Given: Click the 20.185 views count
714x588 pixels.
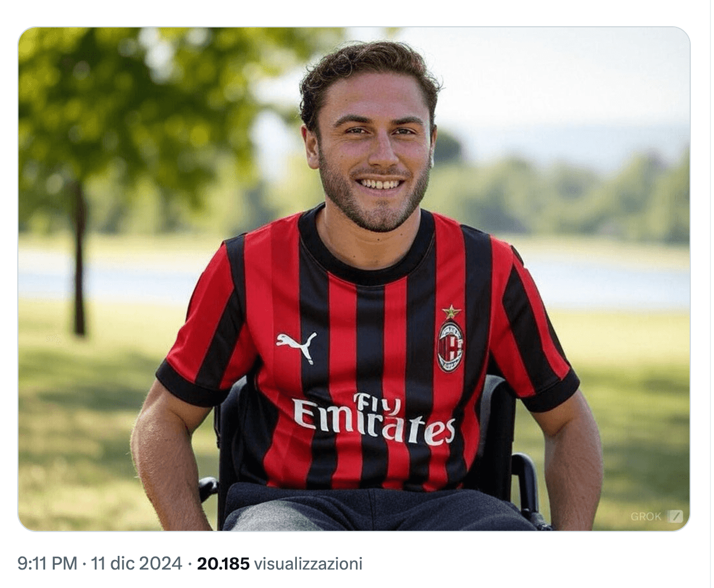Looking at the screenshot, I should point(223,563).
